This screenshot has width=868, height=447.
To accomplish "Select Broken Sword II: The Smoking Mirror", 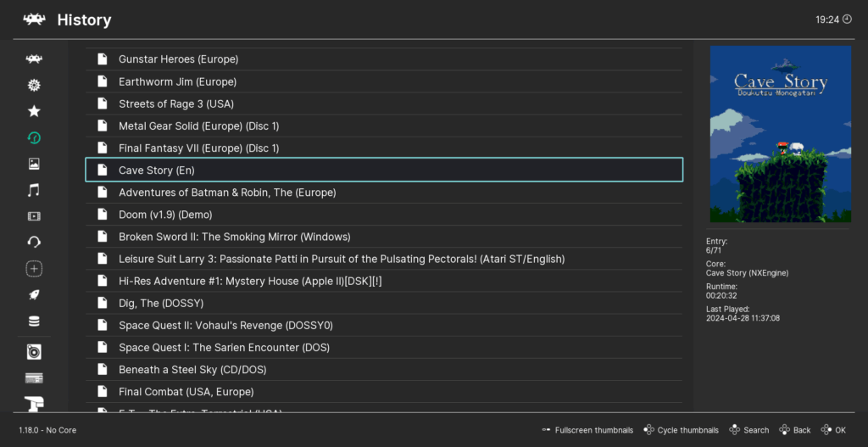I will 384,237.
